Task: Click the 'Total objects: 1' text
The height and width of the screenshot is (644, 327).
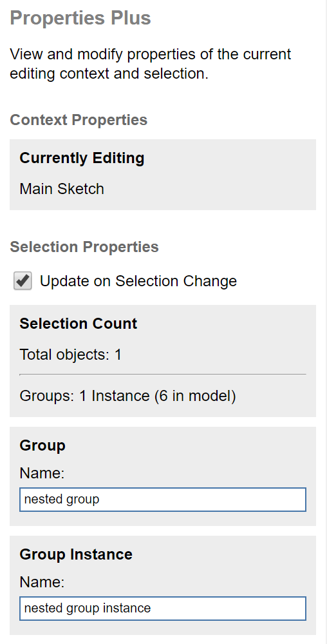Action: [x=71, y=355]
